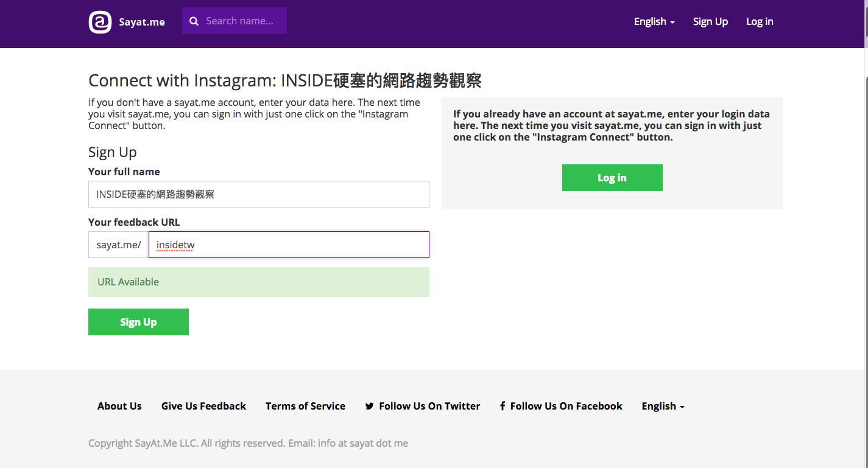868x468 pixels.
Task: Click the Your full name label
Action: coord(124,172)
